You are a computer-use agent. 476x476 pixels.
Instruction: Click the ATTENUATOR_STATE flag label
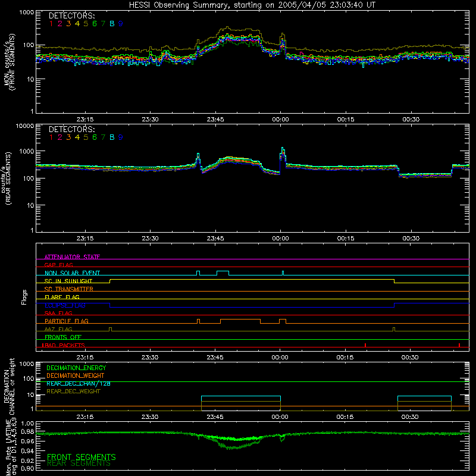[x=72, y=257]
